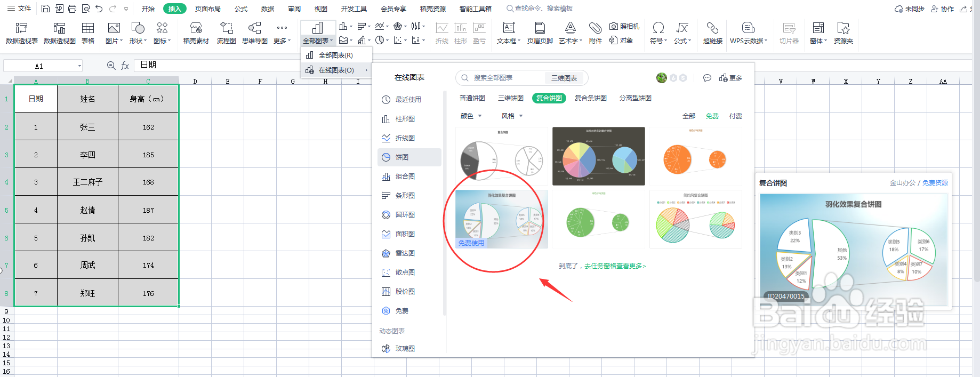Switch to the 开始 tab
980x377 pixels.
click(x=148, y=9)
